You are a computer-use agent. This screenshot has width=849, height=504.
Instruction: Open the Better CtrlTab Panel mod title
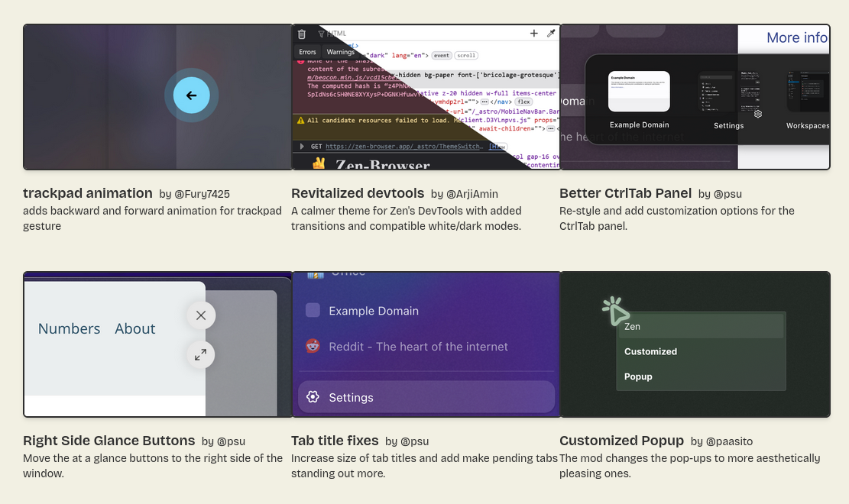click(625, 193)
